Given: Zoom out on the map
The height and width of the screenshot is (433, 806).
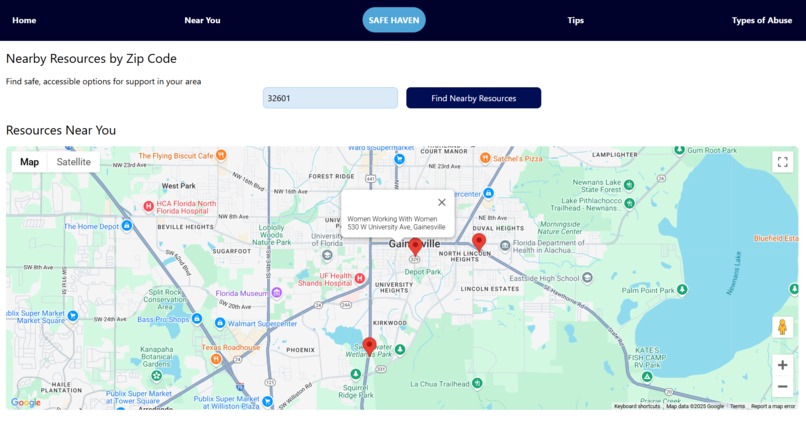Looking at the screenshot, I should [x=782, y=387].
